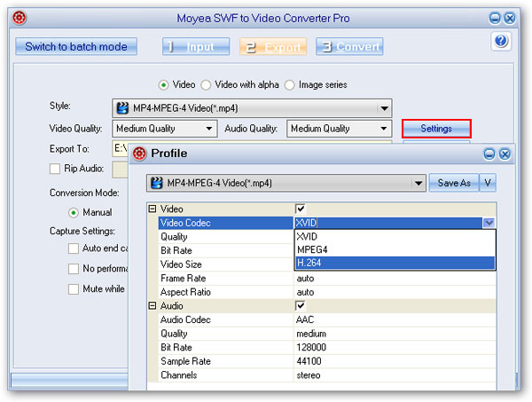This screenshot has height=402, width=532.
Task: Click the Channels value stereo
Action: coord(309,375)
